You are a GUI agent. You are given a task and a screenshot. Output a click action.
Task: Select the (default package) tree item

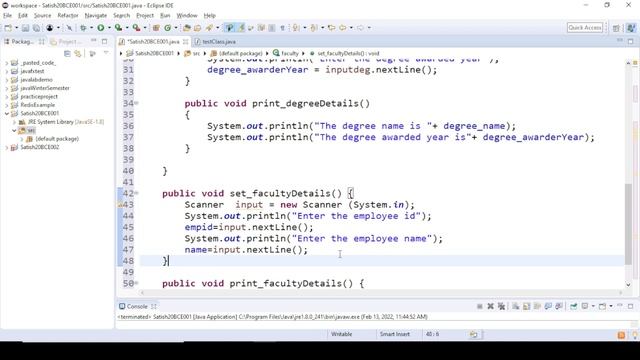click(x=52, y=139)
